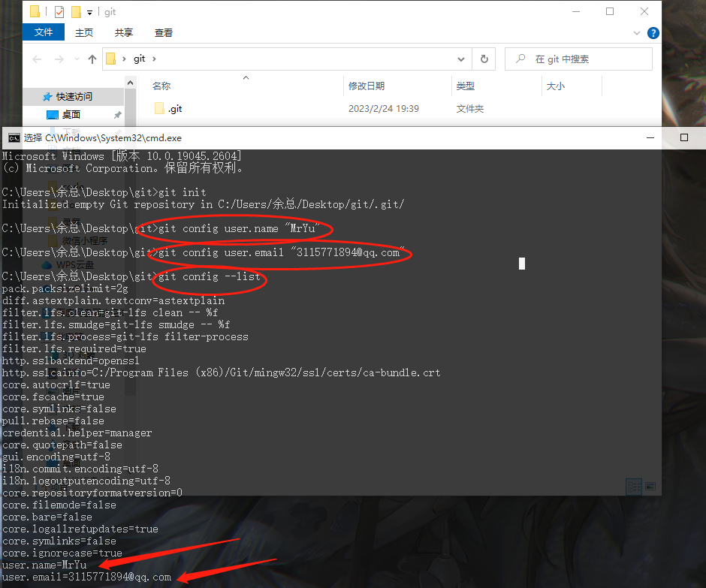Minimize the cmd.exe window
Viewport: 706px width, 588px height.
(650, 137)
